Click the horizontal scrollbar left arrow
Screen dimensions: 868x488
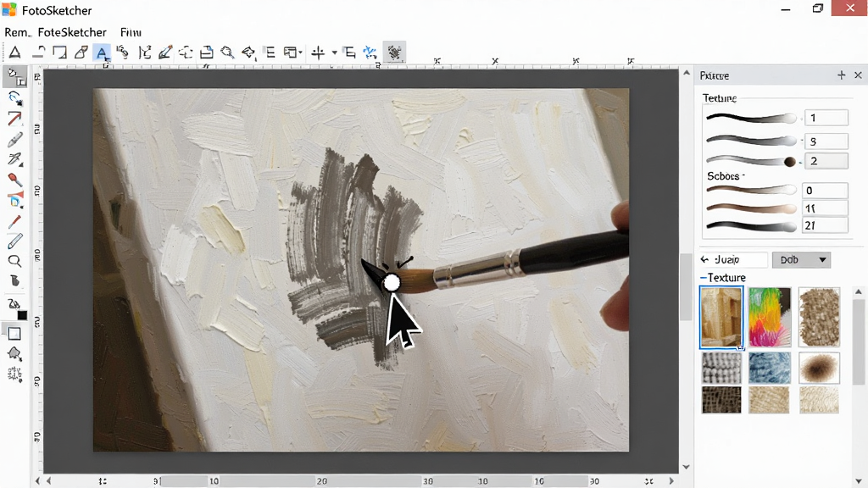coord(48,481)
